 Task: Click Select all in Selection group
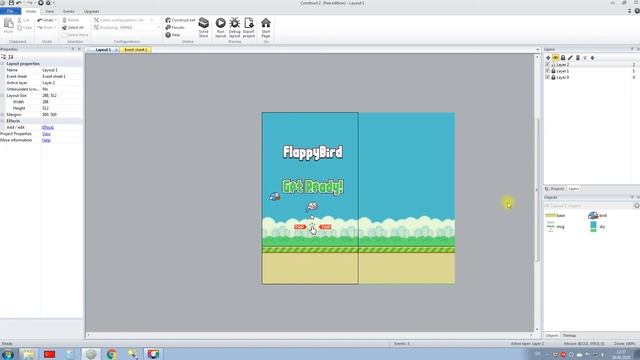[x=73, y=28]
